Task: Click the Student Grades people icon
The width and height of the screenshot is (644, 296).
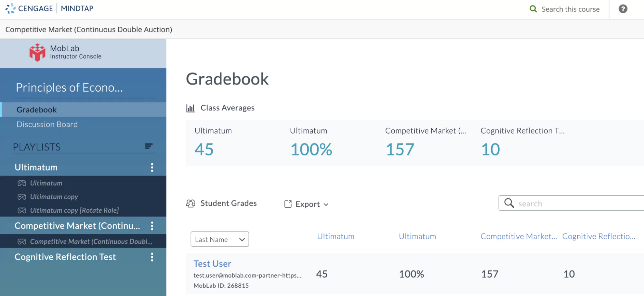Action: [190, 203]
